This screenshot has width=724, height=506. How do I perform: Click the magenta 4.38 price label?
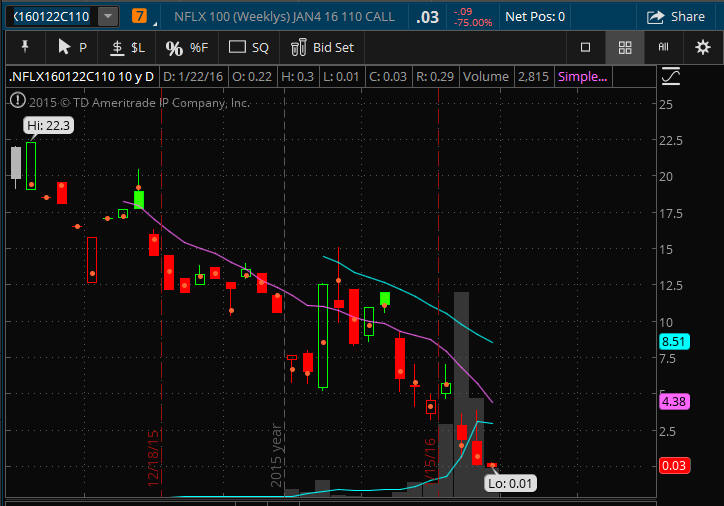(674, 401)
